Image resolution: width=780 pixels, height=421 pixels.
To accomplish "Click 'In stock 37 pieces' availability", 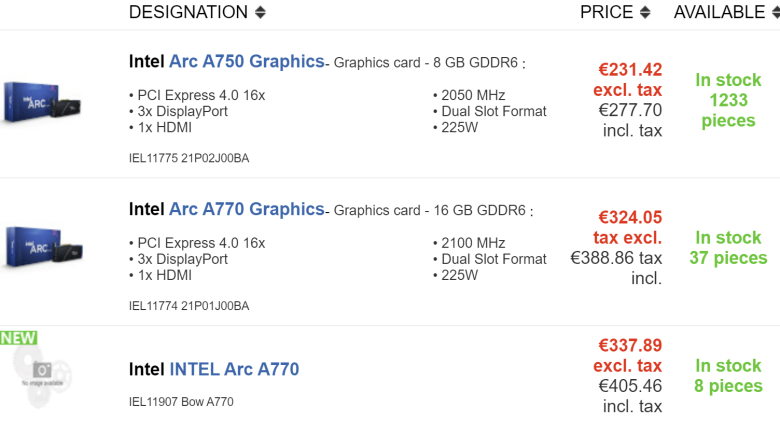I will (x=728, y=248).
